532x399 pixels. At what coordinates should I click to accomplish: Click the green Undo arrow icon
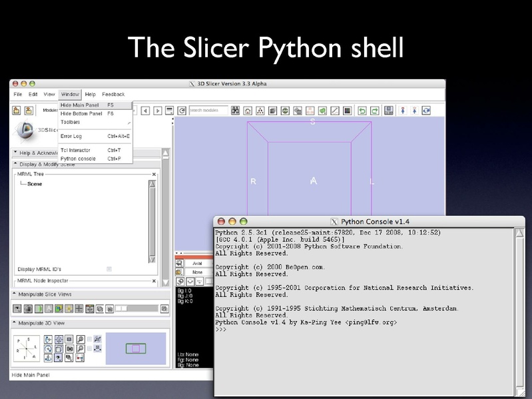362,111
